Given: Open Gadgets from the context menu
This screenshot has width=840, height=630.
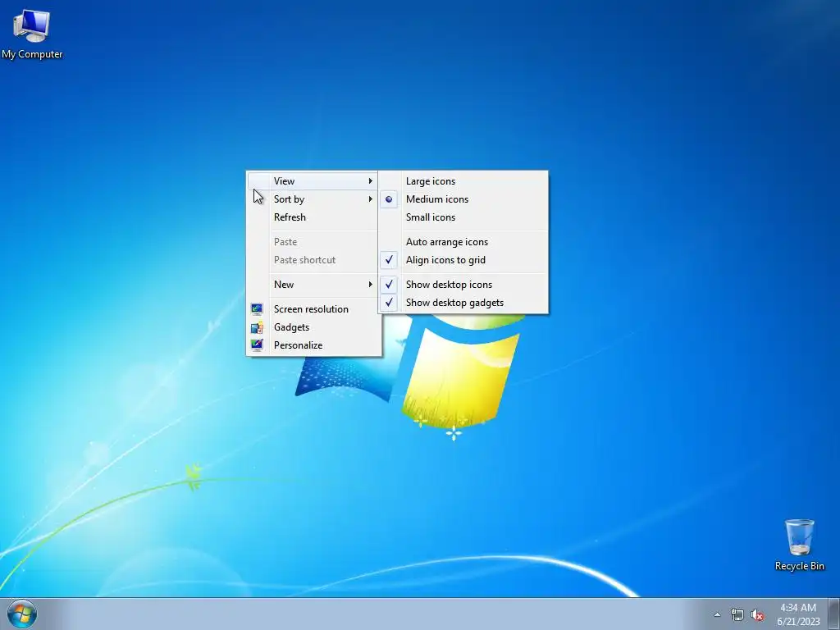Looking at the screenshot, I should tap(313, 327).
